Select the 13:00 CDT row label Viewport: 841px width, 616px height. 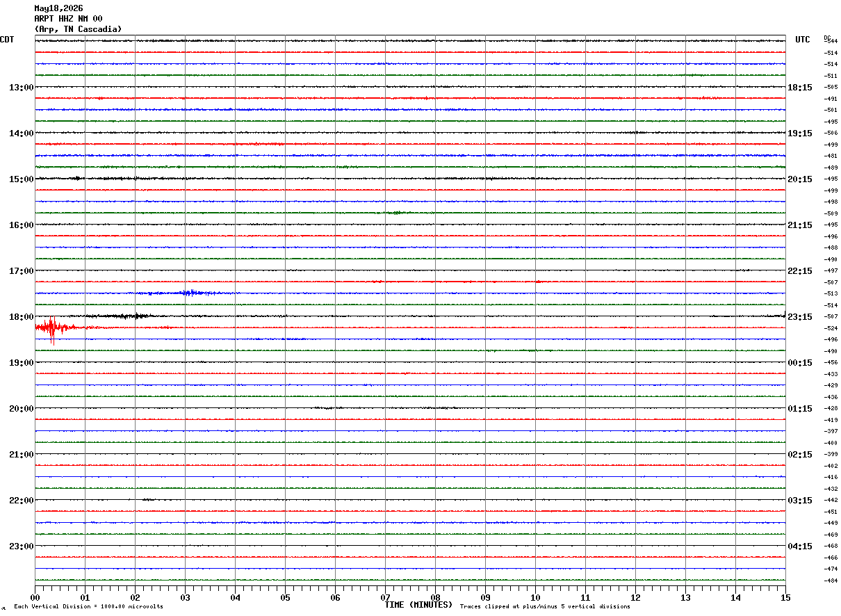click(21, 88)
